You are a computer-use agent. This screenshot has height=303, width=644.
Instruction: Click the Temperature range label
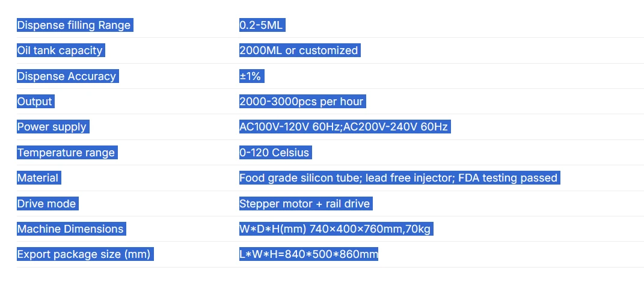point(66,152)
